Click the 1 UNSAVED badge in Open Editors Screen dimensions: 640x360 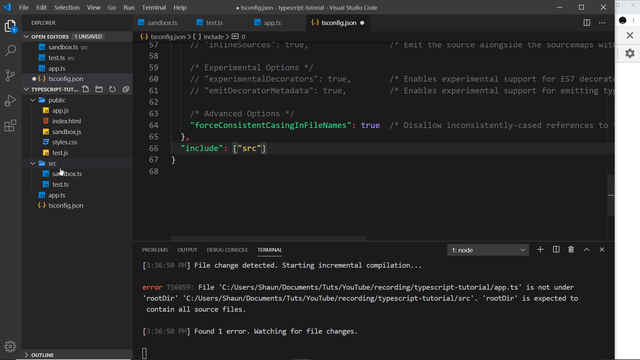pyautogui.click(x=88, y=37)
